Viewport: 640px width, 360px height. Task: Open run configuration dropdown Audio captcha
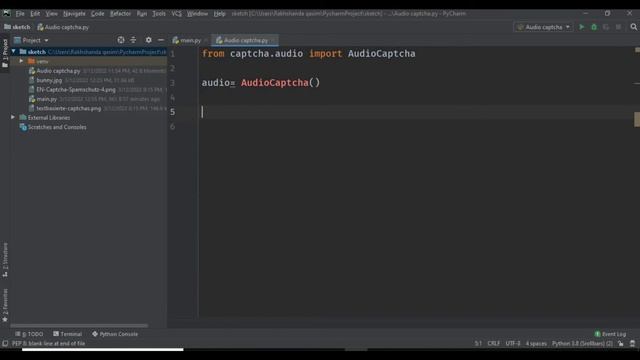pos(543,27)
